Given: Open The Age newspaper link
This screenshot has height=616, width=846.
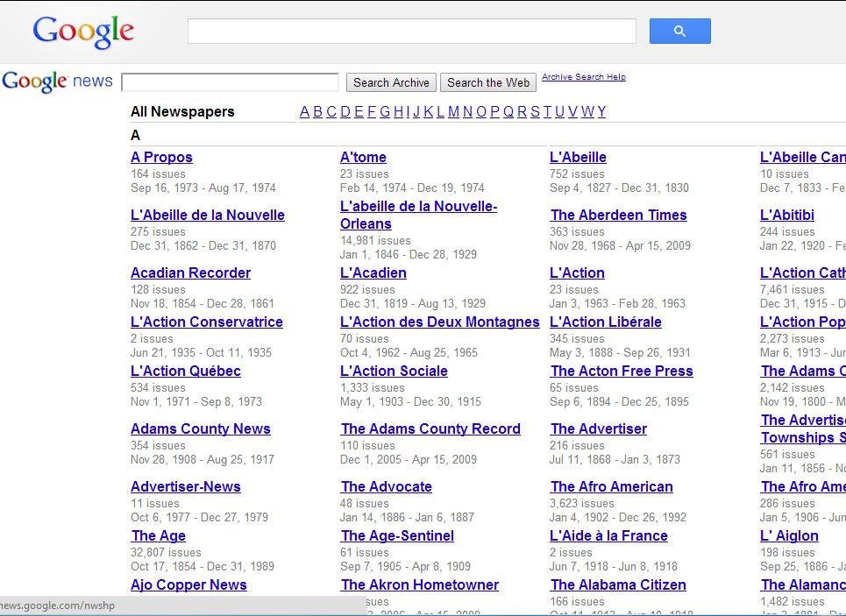Looking at the screenshot, I should click(x=158, y=536).
